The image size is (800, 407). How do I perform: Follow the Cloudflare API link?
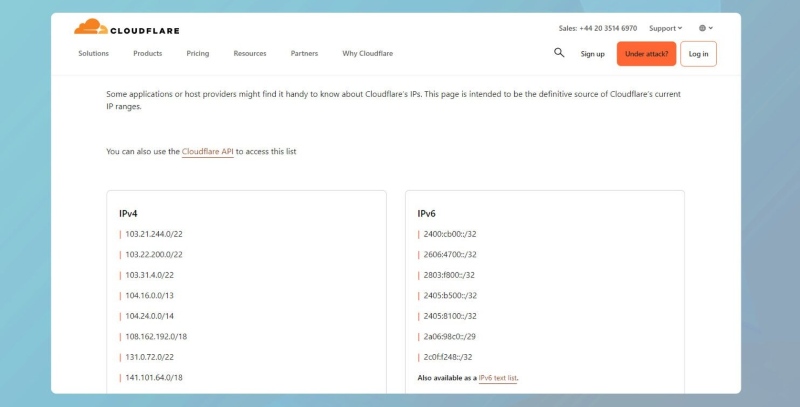207,152
